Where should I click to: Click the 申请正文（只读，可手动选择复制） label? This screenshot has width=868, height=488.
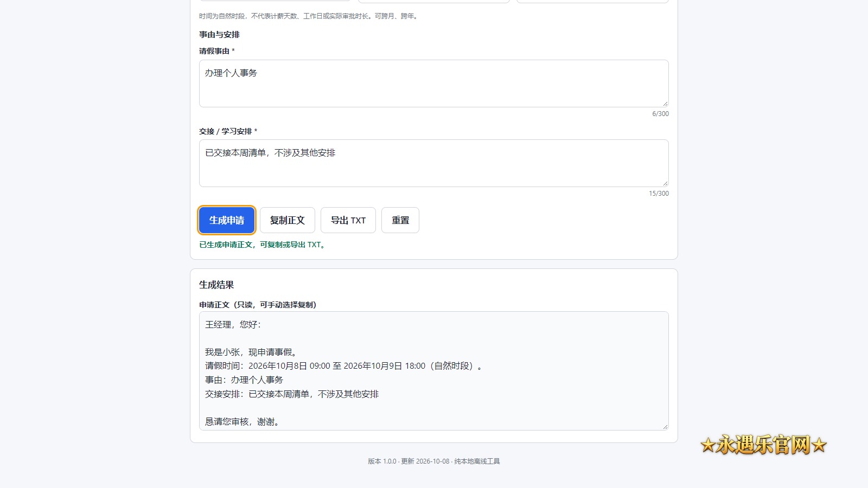tap(258, 305)
